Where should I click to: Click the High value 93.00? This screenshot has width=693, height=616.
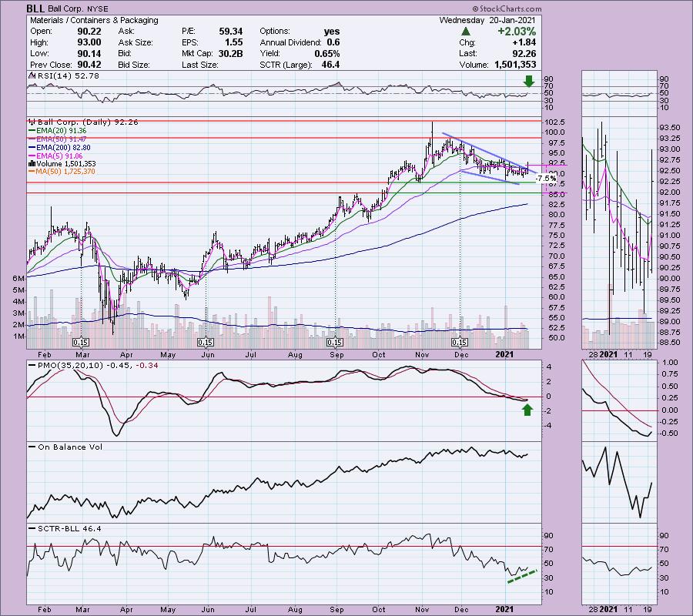coord(89,42)
